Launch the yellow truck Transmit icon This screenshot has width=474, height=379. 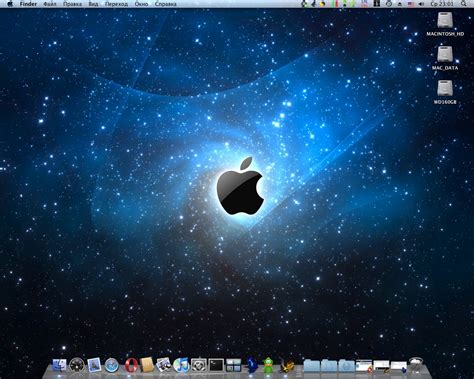point(287,366)
